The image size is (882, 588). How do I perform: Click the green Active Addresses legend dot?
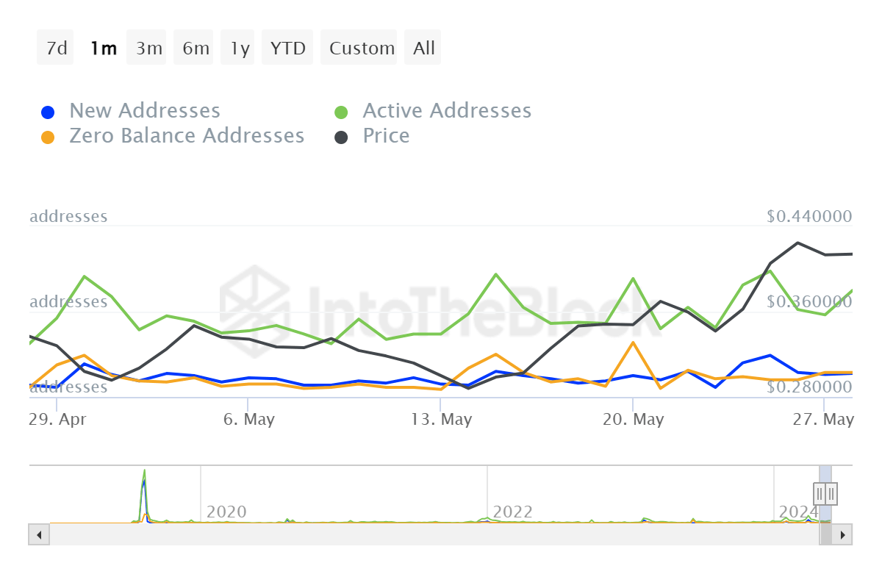[x=341, y=112]
